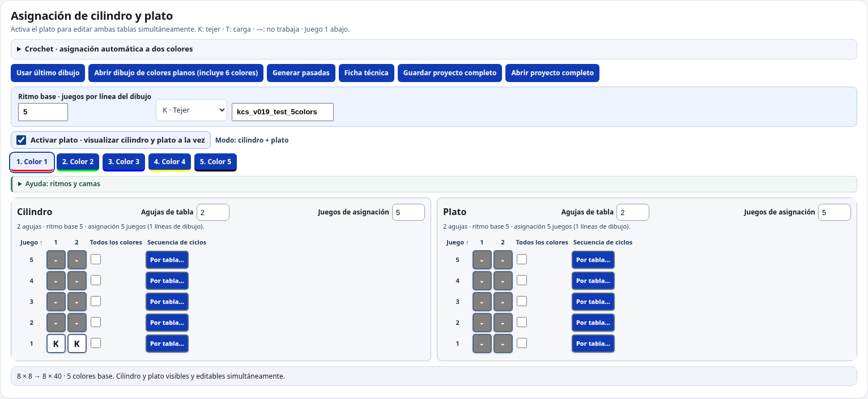
Task: Click the 'Plato' panel heading
Action: (454, 212)
